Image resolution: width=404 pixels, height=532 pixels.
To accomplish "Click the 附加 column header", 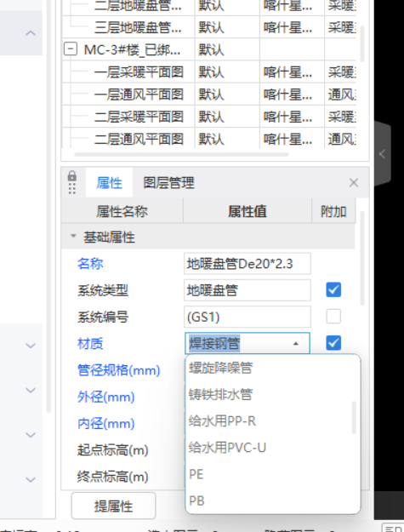I will tap(333, 211).
